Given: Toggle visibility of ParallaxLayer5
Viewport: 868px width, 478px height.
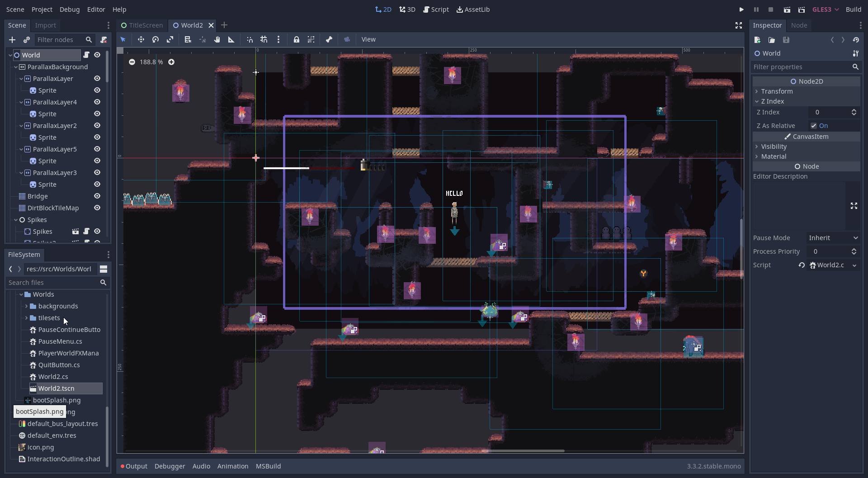Looking at the screenshot, I should pos(97,149).
